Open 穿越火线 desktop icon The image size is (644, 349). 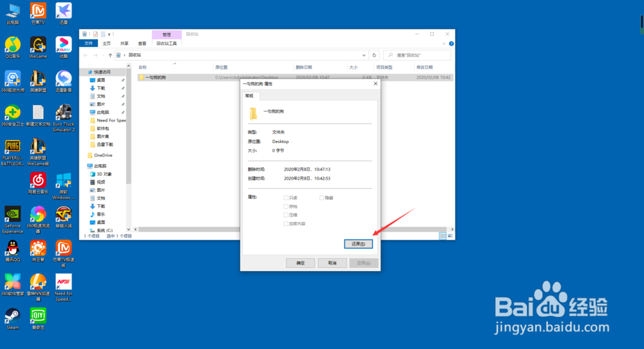64,217
